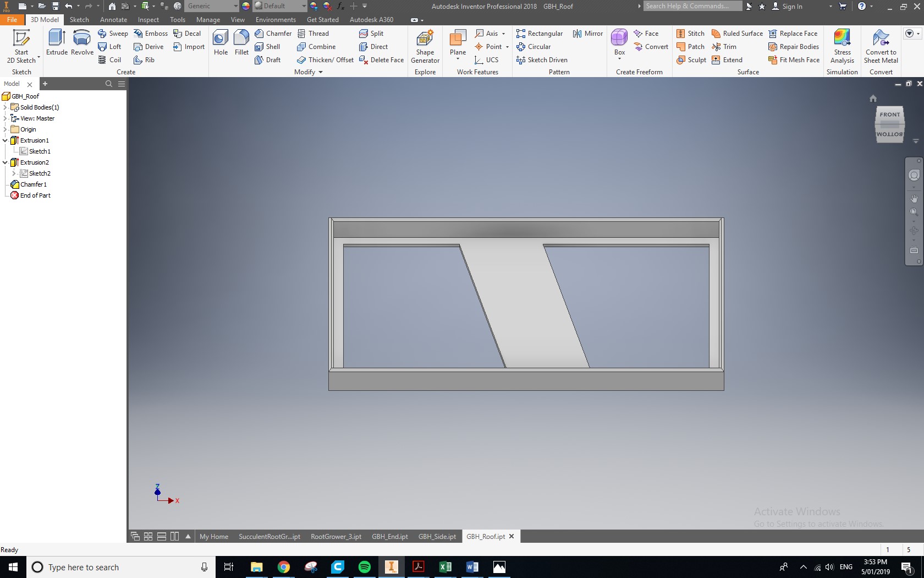924x578 pixels.
Task: Select the Stitch surface tool
Action: click(690, 34)
